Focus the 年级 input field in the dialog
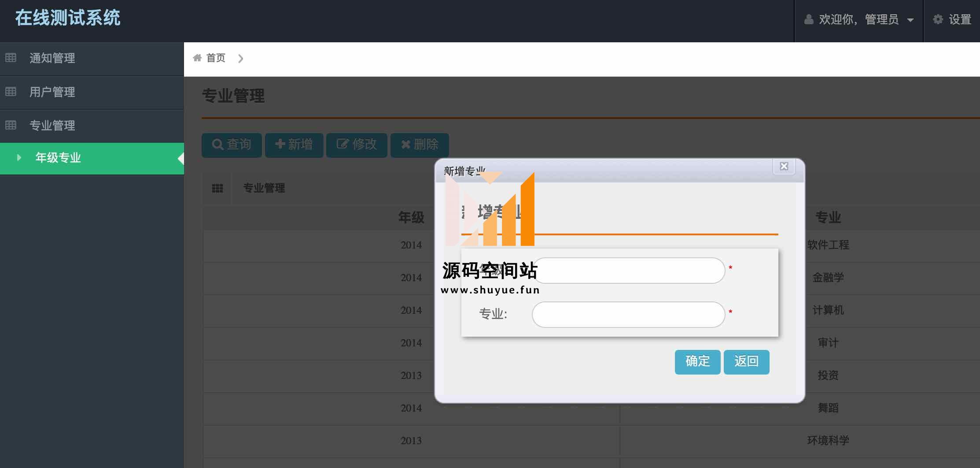980x468 pixels. (628, 271)
